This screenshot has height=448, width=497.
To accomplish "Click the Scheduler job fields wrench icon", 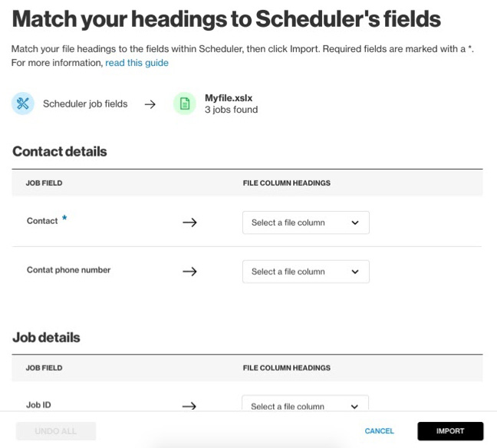I will click(x=23, y=104).
